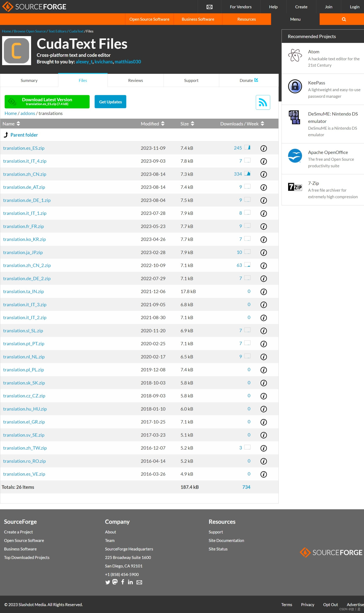The height and width of the screenshot is (613, 364).
Task: Open the RSS feed icon
Action: pyautogui.click(x=263, y=102)
